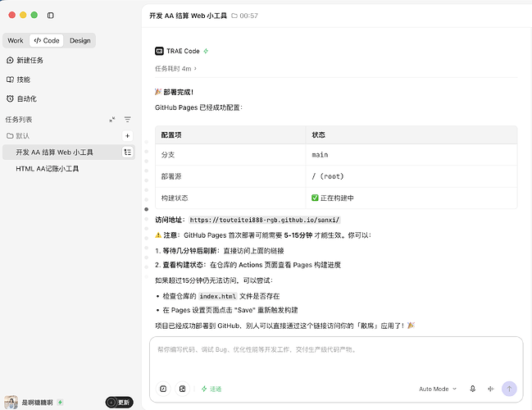Switch to the Code tab
The width and height of the screenshot is (532, 410).
coord(47,40)
